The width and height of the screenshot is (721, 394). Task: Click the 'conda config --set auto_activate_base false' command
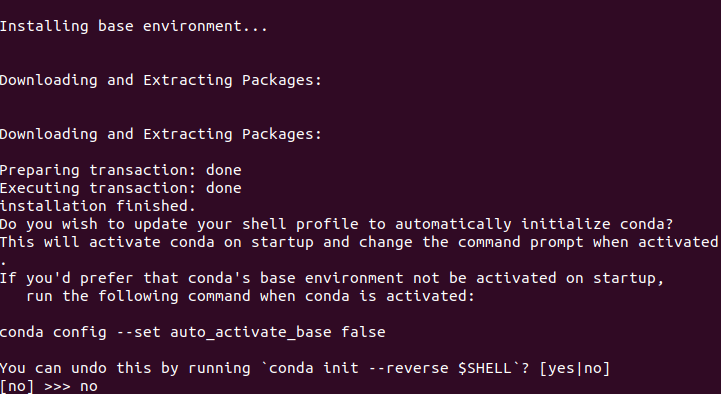193,332
